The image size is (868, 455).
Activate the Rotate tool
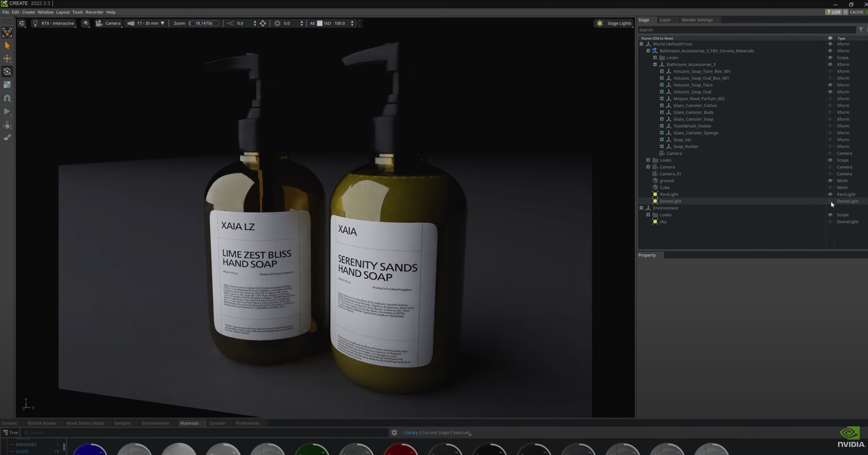point(7,72)
